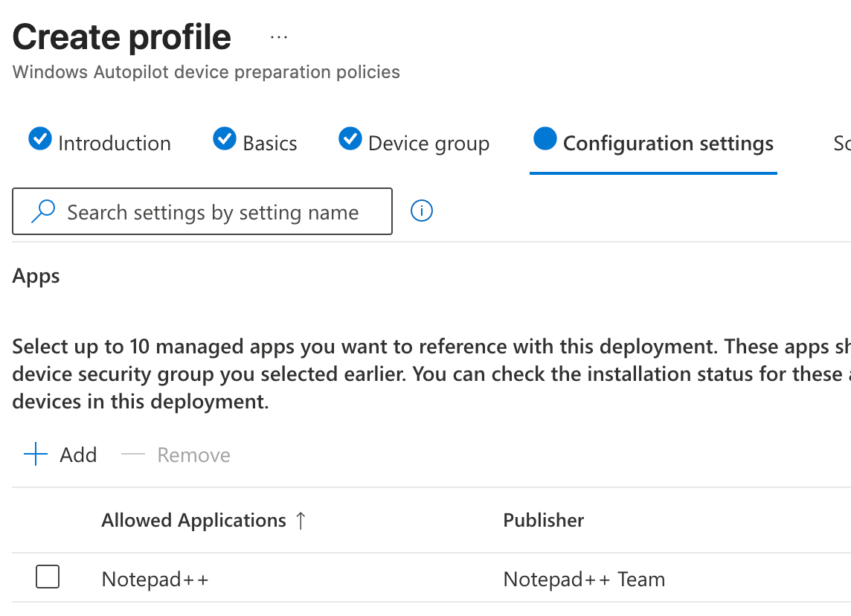Open the Device group tab
Image resolution: width=851 pixels, height=616 pixels.
[428, 144]
